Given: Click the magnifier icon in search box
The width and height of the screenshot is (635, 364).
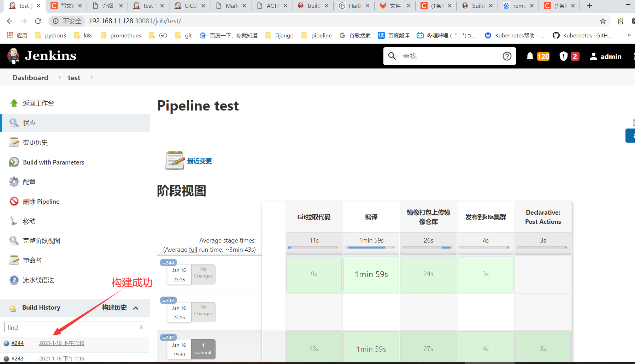Looking at the screenshot, I should point(392,56).
